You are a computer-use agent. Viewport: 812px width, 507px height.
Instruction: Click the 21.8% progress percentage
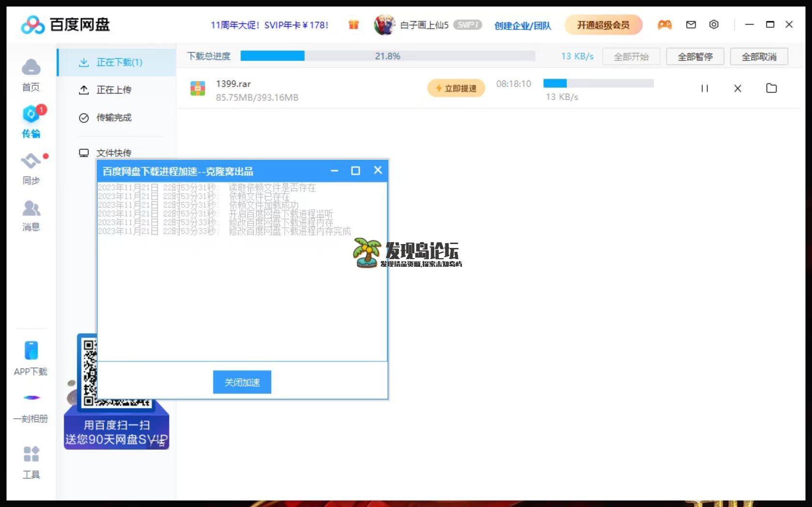[x=388, y=56]
